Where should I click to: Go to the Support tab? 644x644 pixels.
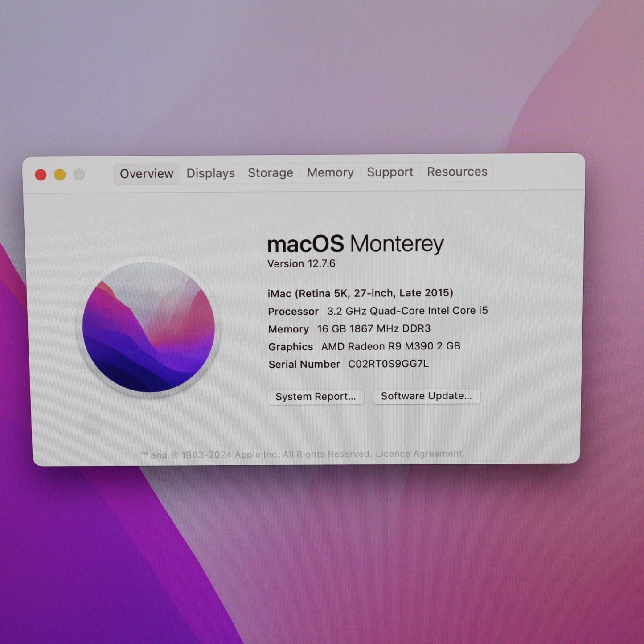[390, 172]
